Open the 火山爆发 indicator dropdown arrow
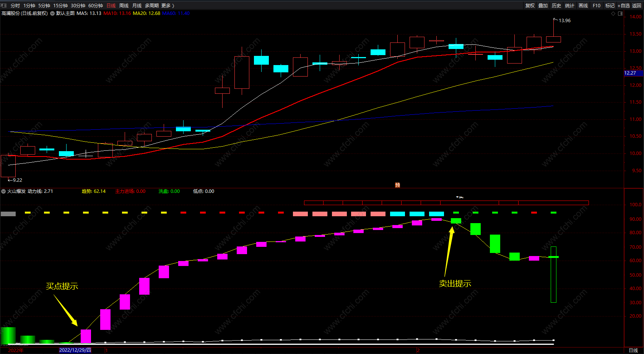Viewport: 644px width, 354px height. pos(3,191)
